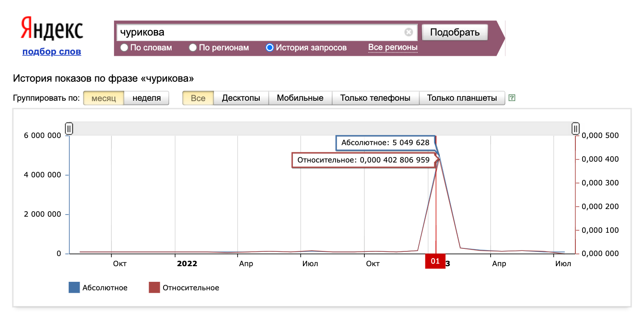The width and height of the screenshot is (644, 325).
Task: Click the Подобрать button
Action: click(455, 32)
